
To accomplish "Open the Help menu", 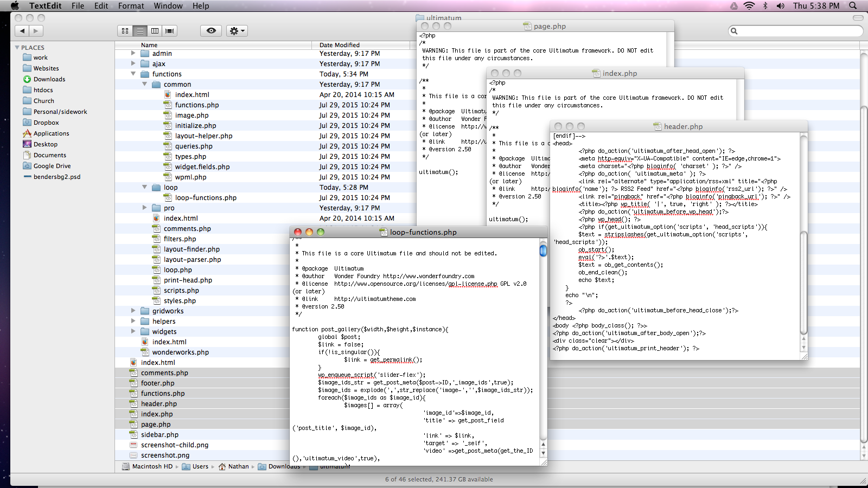I will (x=201, y=5).
